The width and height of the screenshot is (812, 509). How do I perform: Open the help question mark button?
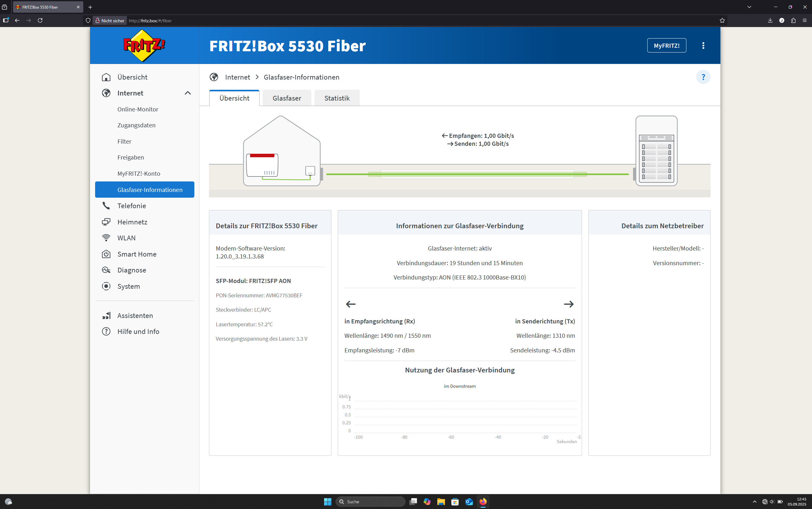pyautogui.click(x=703, y=77)
